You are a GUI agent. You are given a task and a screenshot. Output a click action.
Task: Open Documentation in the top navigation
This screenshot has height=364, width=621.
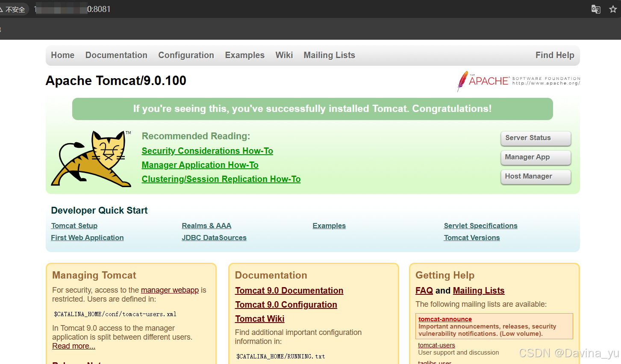116,55
